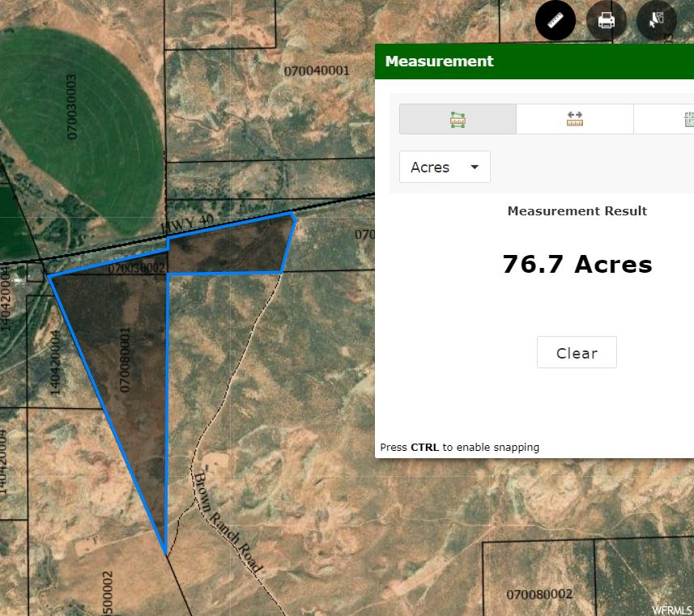Choose the Area measurement mode
Viewport: 694px width, 616px height.
point(458,119)
